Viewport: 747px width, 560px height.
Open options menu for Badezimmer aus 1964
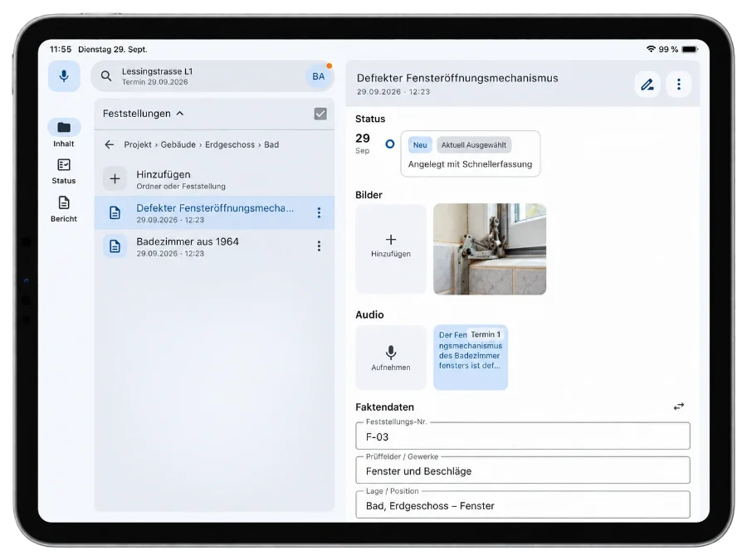[x=320, y=246]
